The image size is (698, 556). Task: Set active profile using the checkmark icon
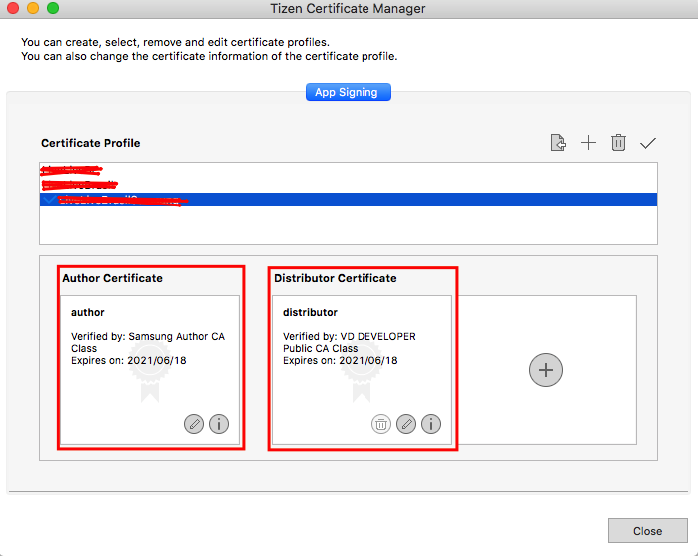click(x=647, y=143)
